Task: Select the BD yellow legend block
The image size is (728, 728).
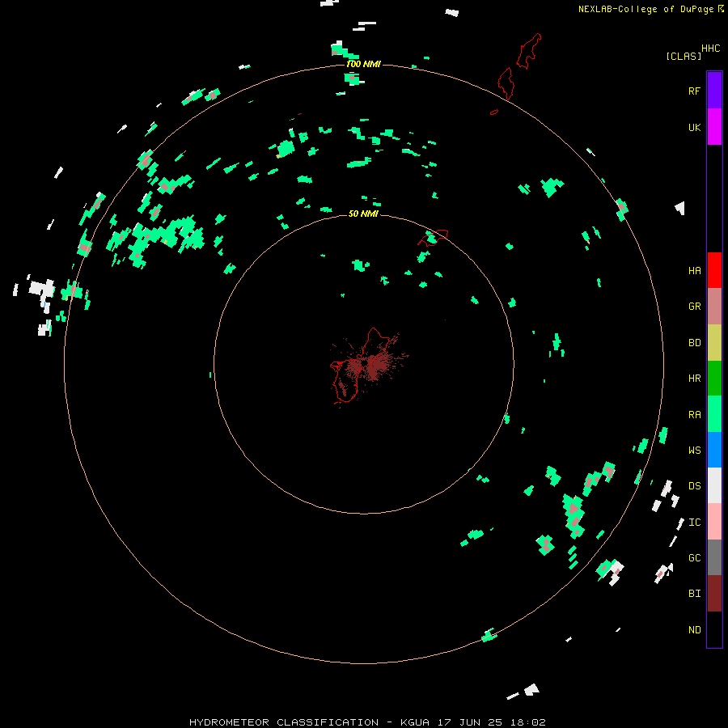Action: pos(714,343)
